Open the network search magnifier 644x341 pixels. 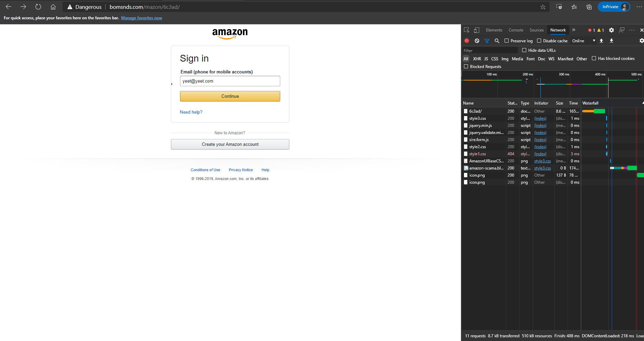point(497,41)
